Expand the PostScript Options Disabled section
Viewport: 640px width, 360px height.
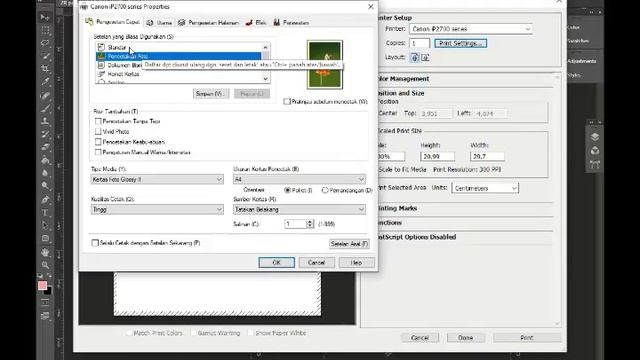click(417, 237)
